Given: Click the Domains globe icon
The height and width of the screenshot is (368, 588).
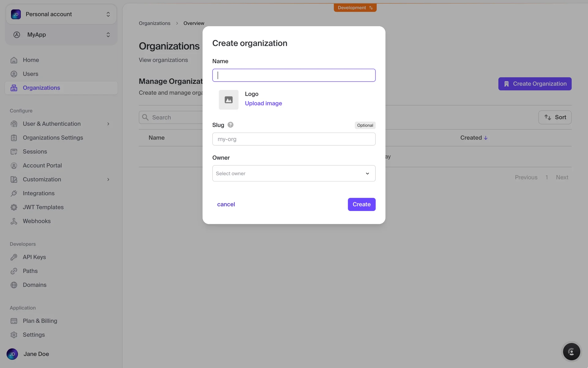Looking at the screenshot, I should tap(14, 285).
